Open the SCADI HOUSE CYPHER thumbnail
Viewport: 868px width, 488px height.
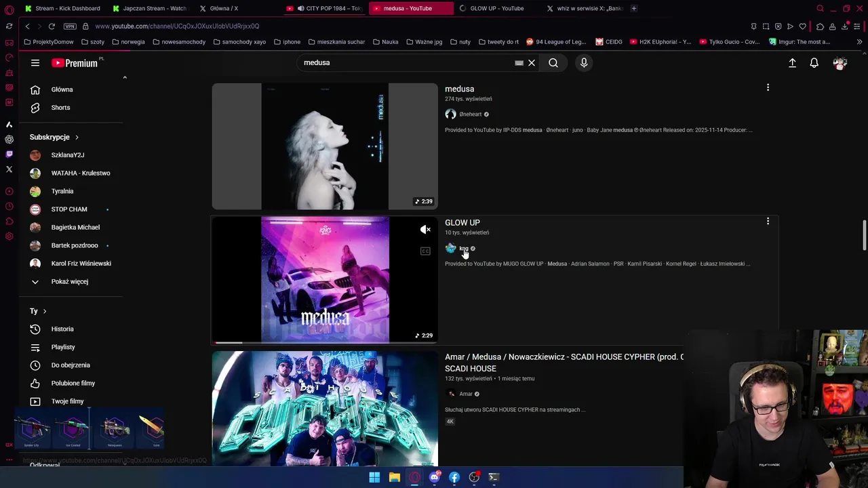325,409
